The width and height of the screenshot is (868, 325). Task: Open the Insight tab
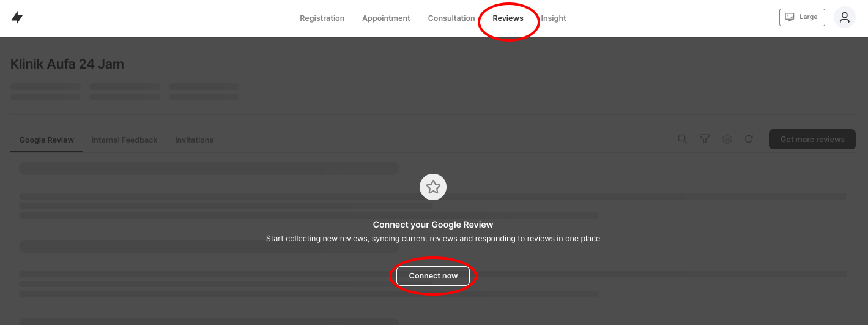[554, 18]
